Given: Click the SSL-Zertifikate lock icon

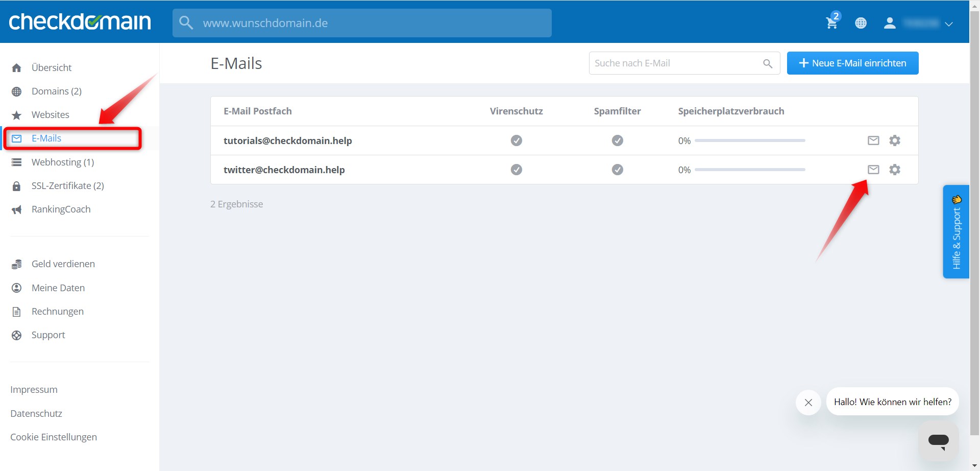Looking at the screenshot, I should (16, 186).
